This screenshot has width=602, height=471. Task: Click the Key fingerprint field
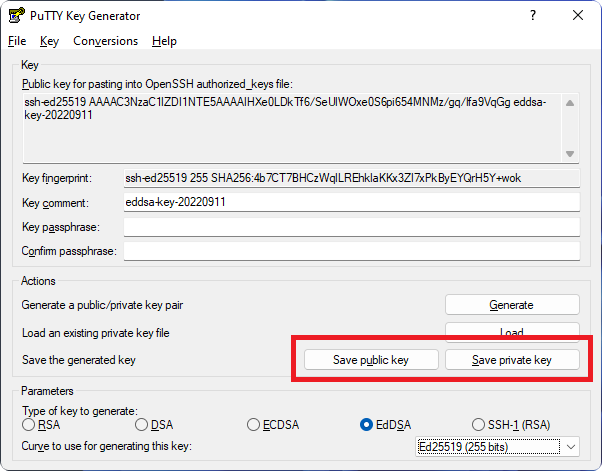352,178
